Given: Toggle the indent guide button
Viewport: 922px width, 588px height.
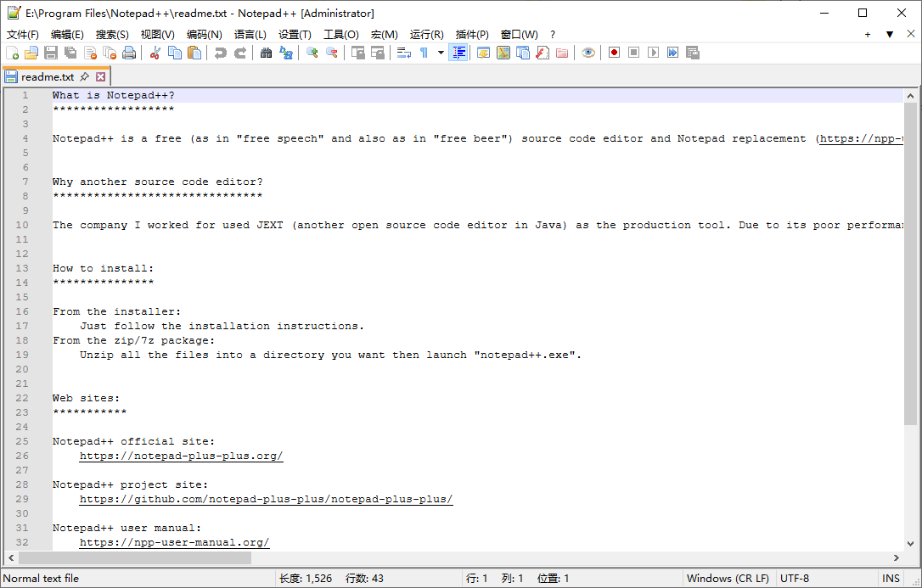Looking at the screenshot, I should (458, 53).
